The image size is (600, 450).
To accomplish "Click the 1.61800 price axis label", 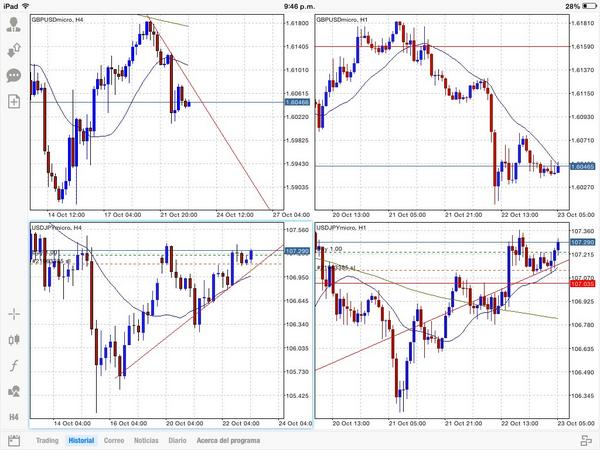I will click(297, 23).
